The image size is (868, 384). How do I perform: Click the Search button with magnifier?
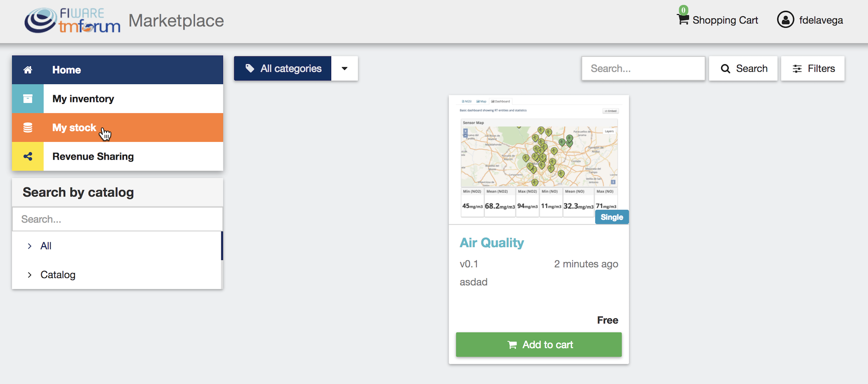(743, 68)
